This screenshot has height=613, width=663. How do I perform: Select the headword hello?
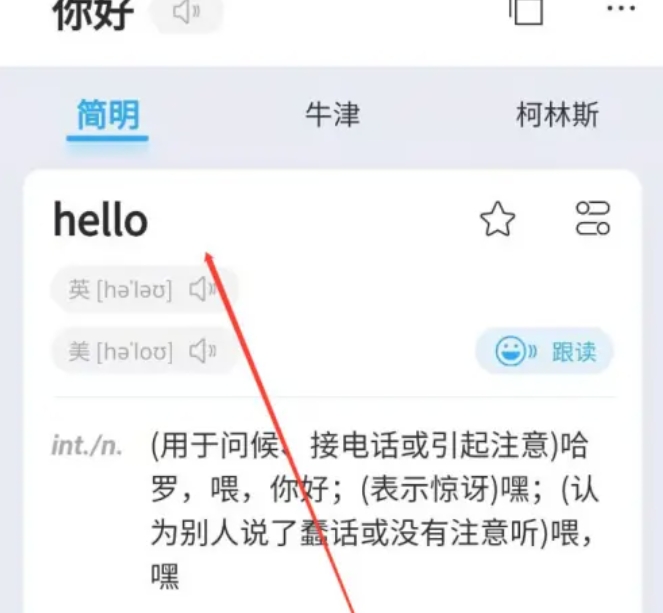point(101,219)
